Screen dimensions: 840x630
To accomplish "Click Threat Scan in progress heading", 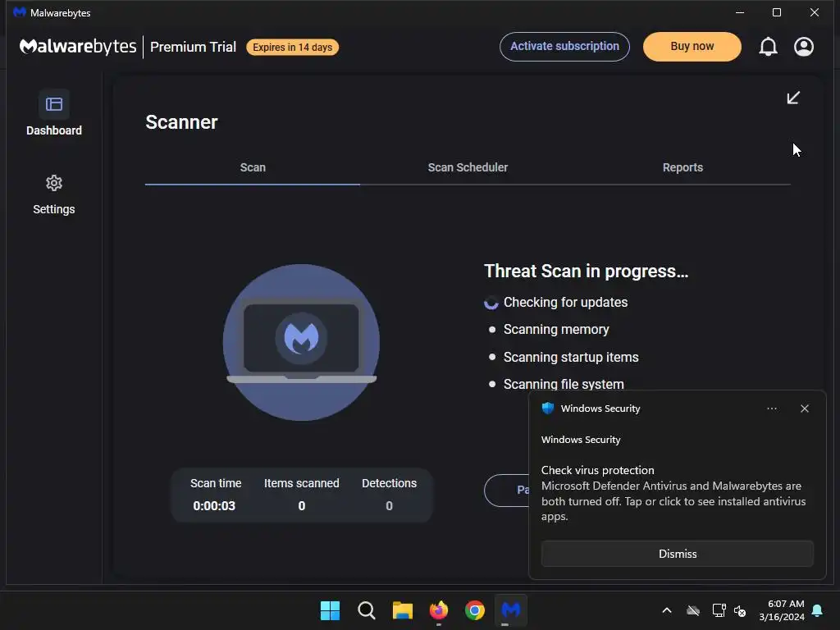I will click(x=586, y=271).
